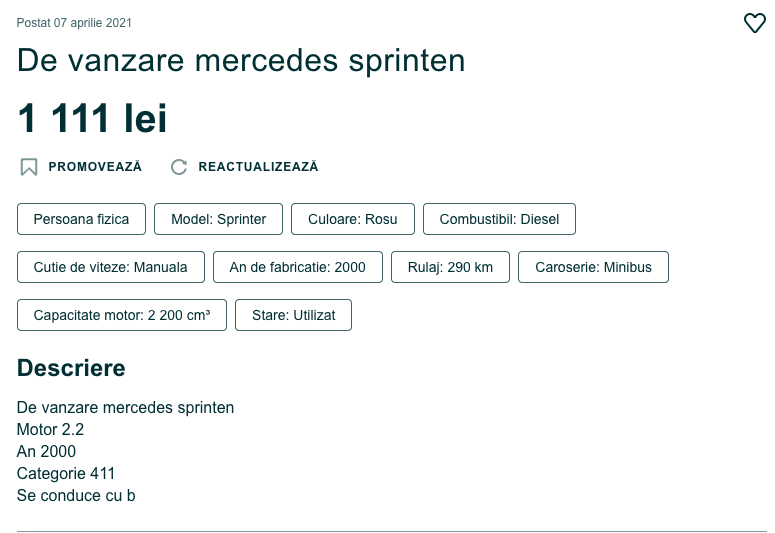Select the Culoare: Rosu tag
Screen dimensions: 775x533
pyautogui.click(x=353, y=219)
